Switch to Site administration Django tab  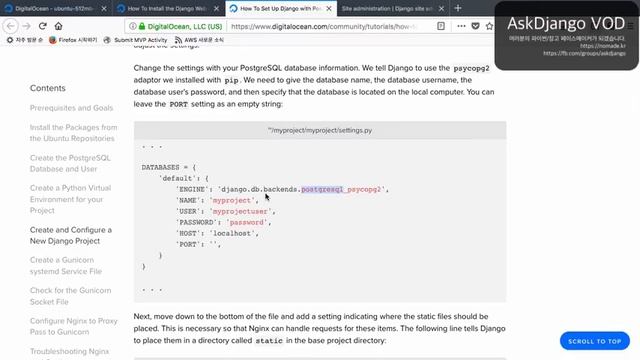393,8
